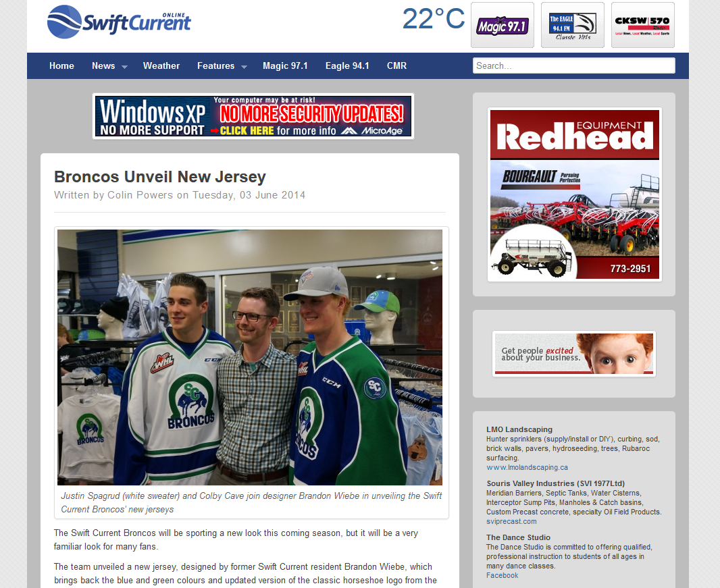Expand the Features dropdown arrow
720x588 pixels.
click(245, 67)
